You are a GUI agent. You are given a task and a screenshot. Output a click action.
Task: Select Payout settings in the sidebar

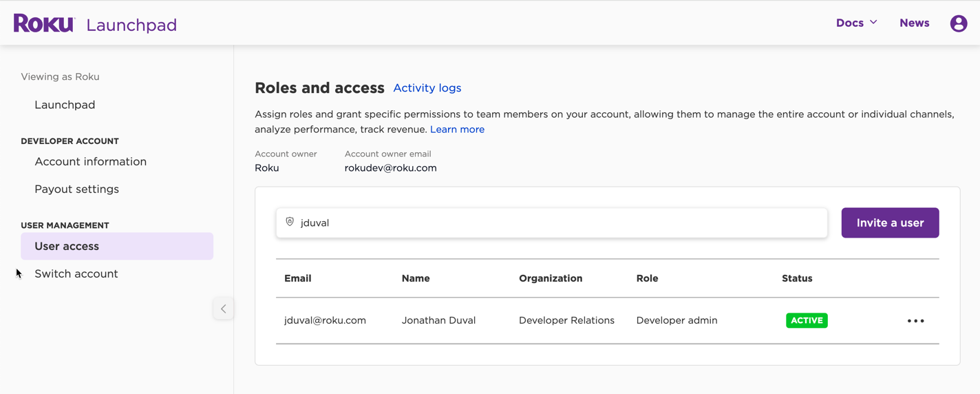(x=76, y=189)
